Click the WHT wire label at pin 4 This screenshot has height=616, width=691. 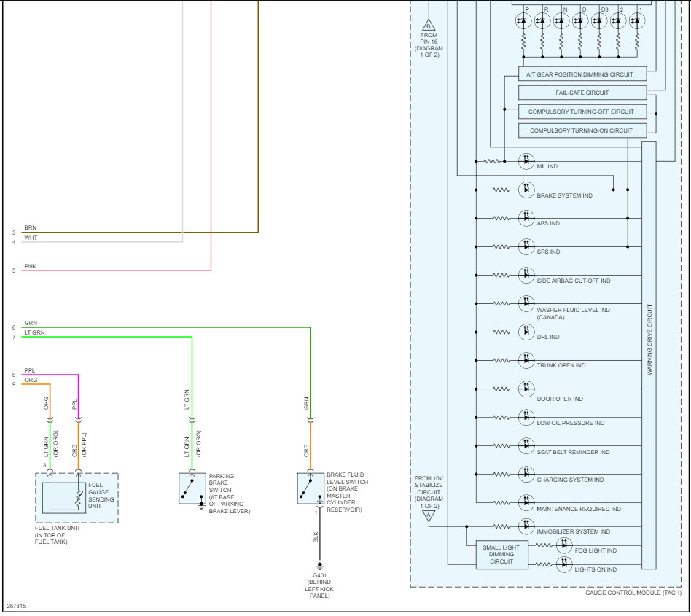tap(31, 238)
